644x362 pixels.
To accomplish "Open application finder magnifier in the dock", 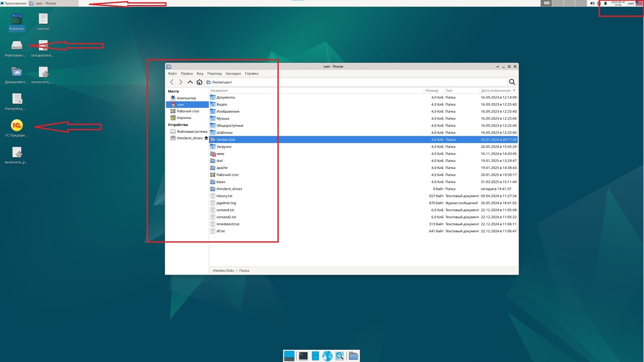I will click(340, 355).
